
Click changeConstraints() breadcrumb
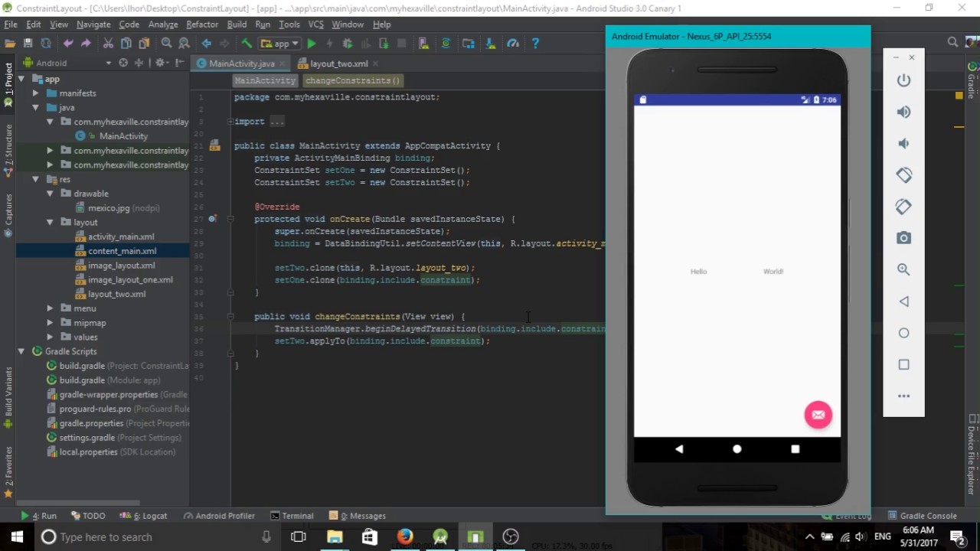pyautogui.click(x=352, y=80)
